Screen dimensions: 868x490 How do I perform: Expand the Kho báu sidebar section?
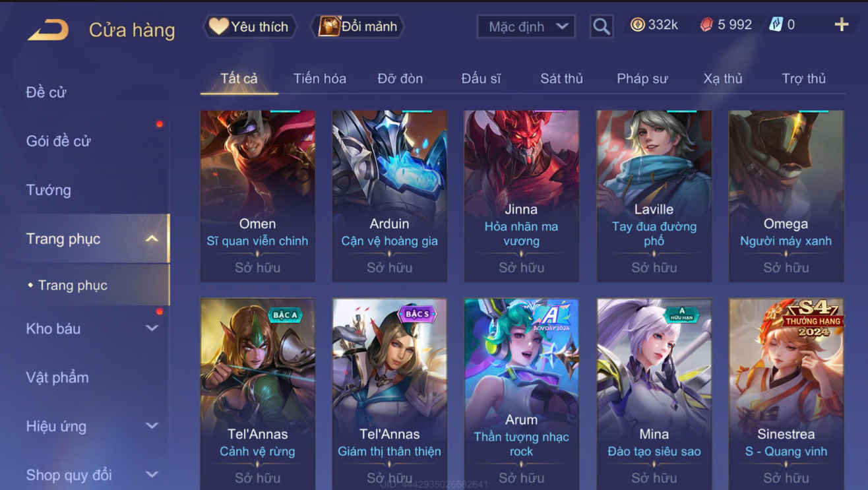pos(152,328)
